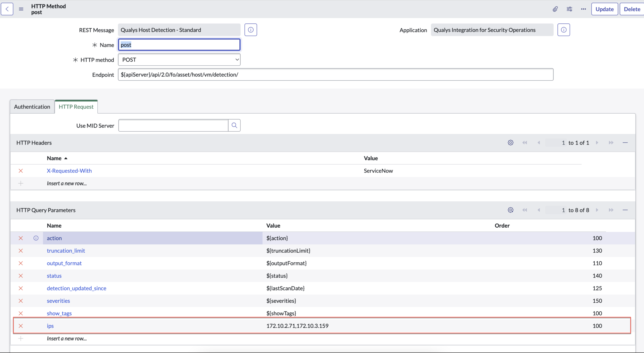
Task: Go to previous page of HTTP Headers
Action: coord(539,142)
